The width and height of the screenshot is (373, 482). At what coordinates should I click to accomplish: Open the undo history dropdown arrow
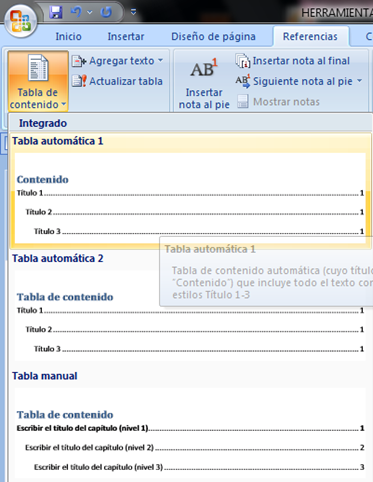coord(89,13)
